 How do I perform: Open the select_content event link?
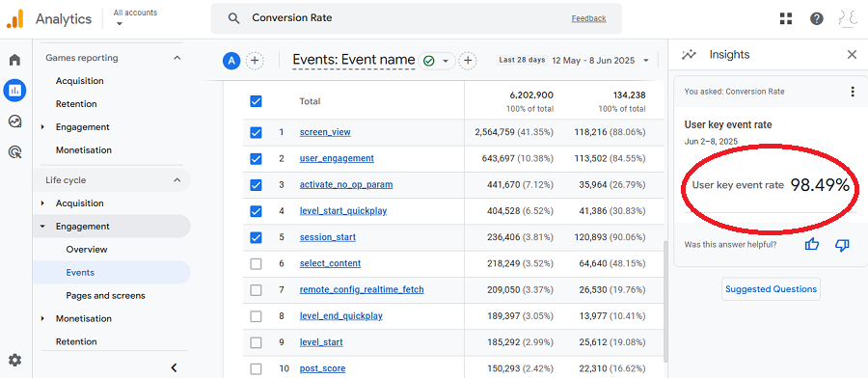tap(330, 263)
